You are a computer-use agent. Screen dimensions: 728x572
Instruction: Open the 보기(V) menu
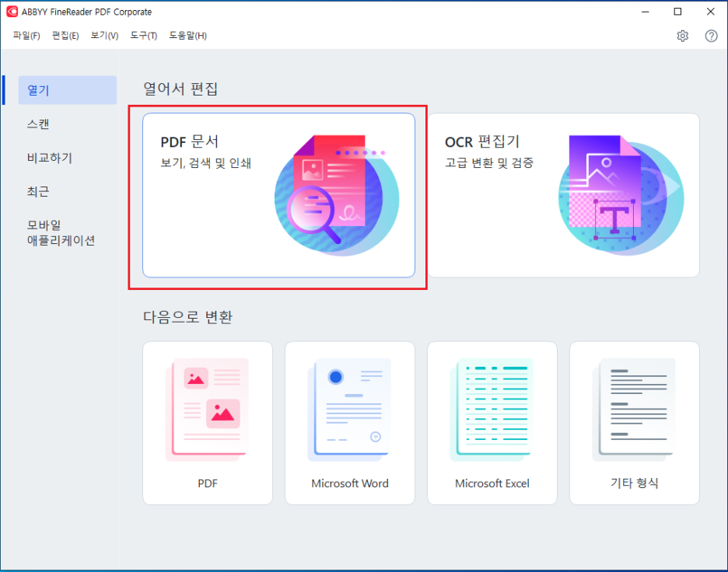[104, 36]
